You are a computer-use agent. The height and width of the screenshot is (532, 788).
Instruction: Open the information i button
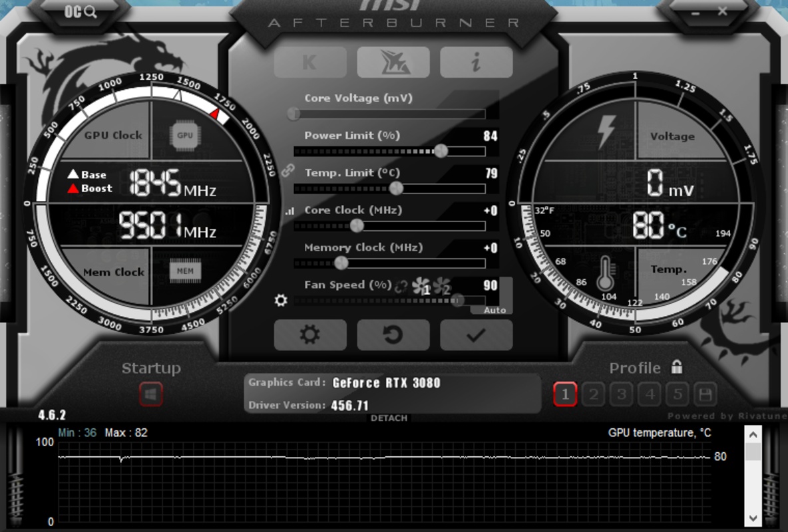476,63
